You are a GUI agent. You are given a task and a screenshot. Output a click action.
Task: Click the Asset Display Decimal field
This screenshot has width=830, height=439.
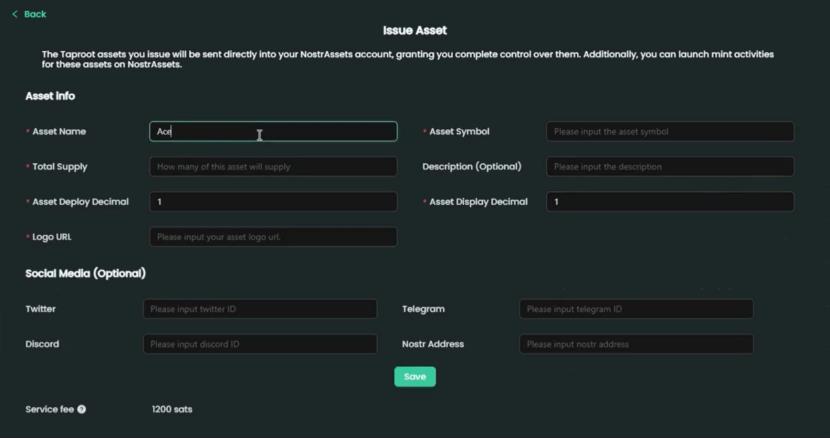point(670,202)
